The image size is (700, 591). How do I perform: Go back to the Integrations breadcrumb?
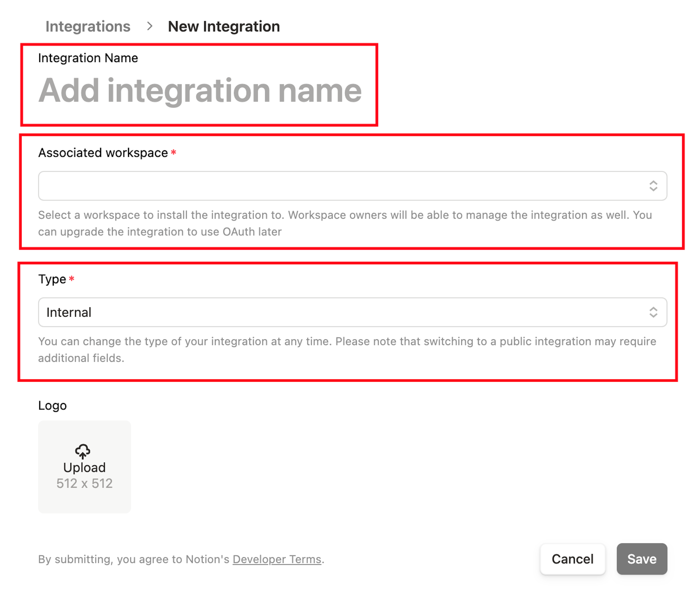[x=88, y=26]
